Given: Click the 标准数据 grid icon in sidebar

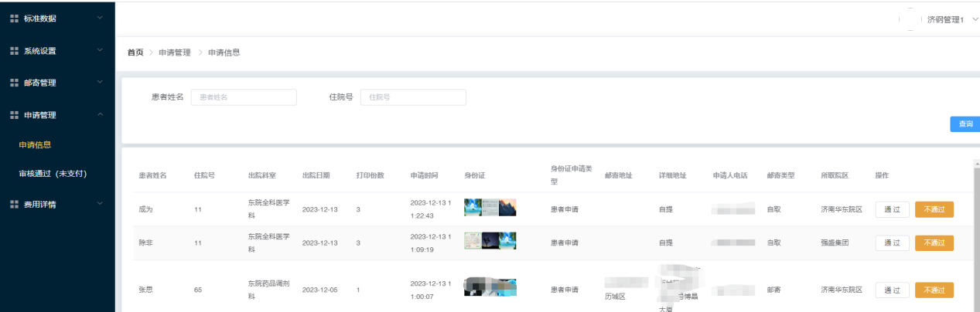Looking at the screenshot, I should (x=14, y=19).
